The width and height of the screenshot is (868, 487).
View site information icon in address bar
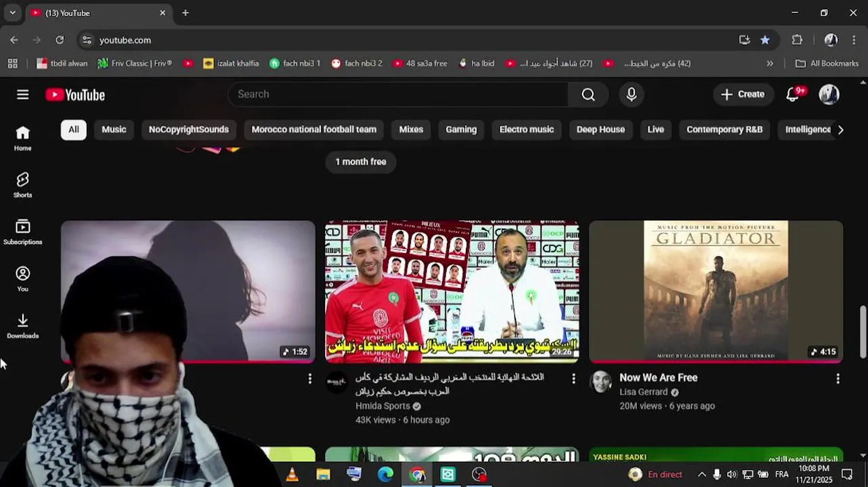coord(87,40)
